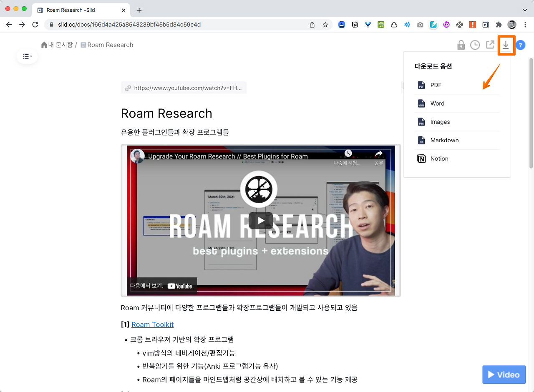Click the YouTube URL link chip
This screenshot has width=534, height=392.
(x=184, y=88)
